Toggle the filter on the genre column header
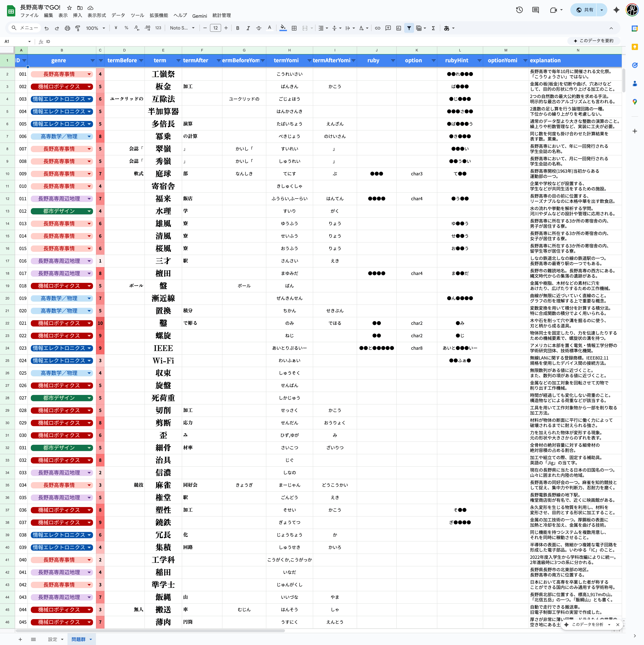The width and height of the screenshot is (644, 645). pos(93,61)
